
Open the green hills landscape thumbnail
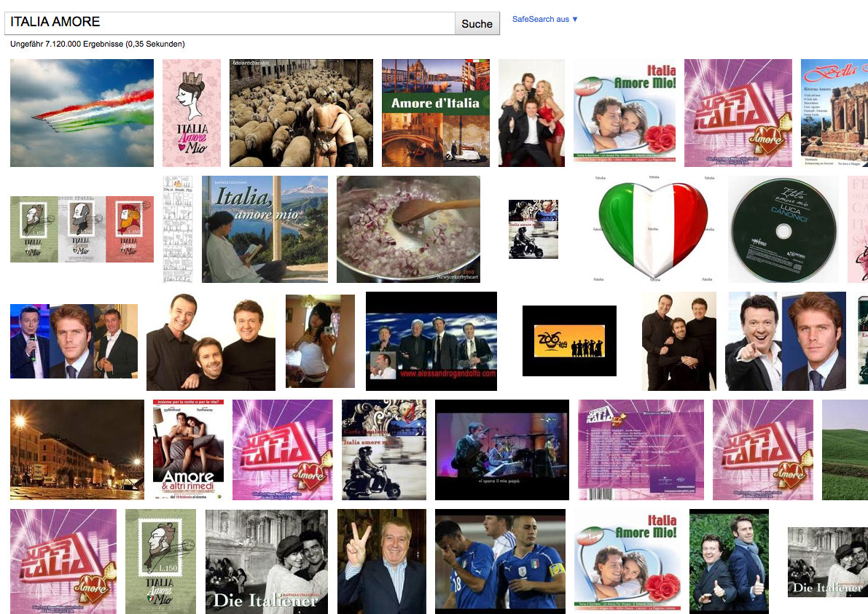(845, 450)
